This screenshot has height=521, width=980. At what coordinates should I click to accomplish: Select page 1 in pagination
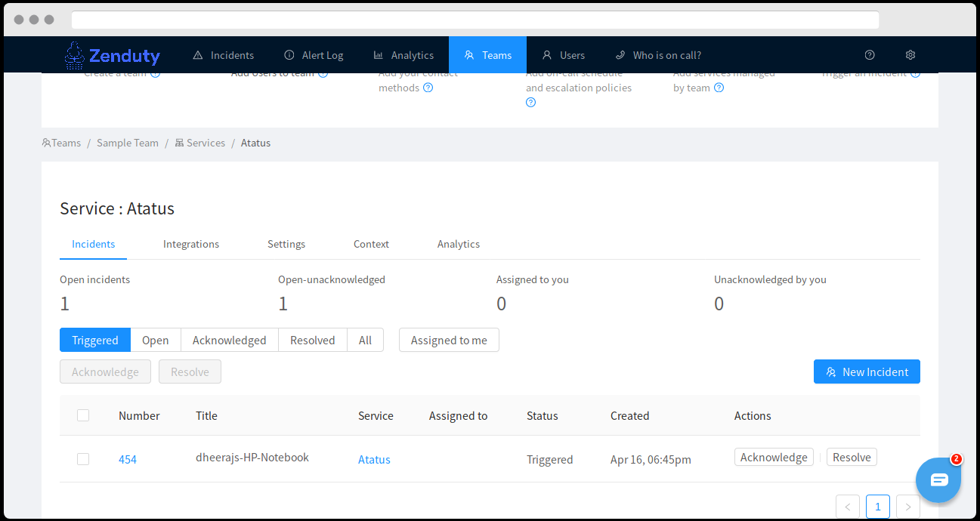click(878, 507)
